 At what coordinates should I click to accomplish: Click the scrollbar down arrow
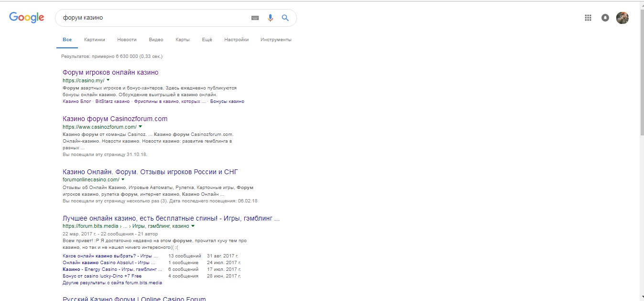point(642,296)
